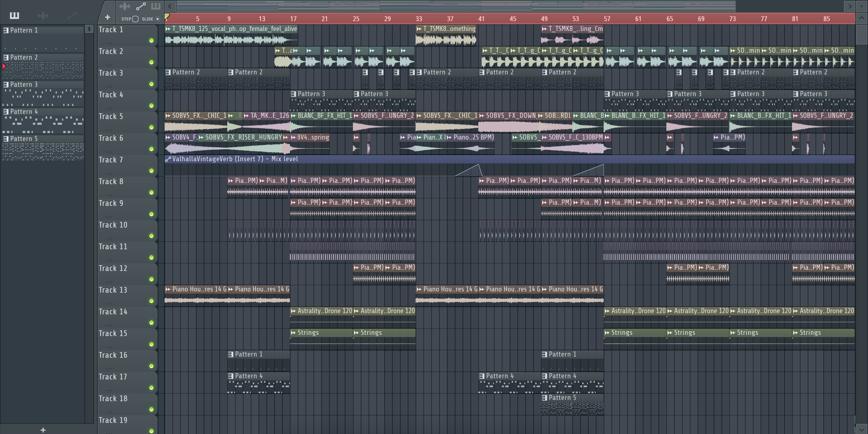868x434 pixels.
Task: Click bar 57 on timeline ruler
Action: click(607, 19)
